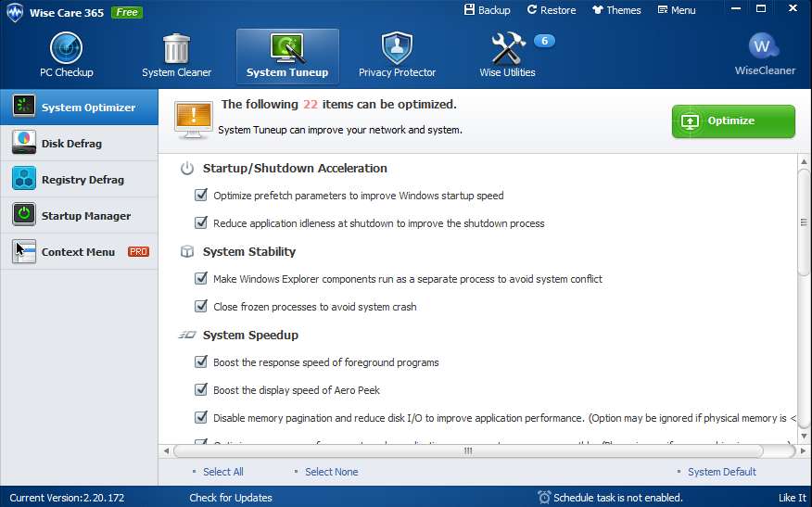Open the Privacy Protector shield icon
The height and width of the screenshot is (507, 812).
397,48
